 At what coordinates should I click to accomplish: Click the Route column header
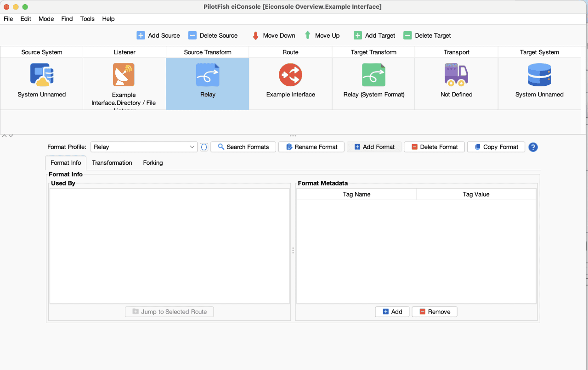[290, 52]
